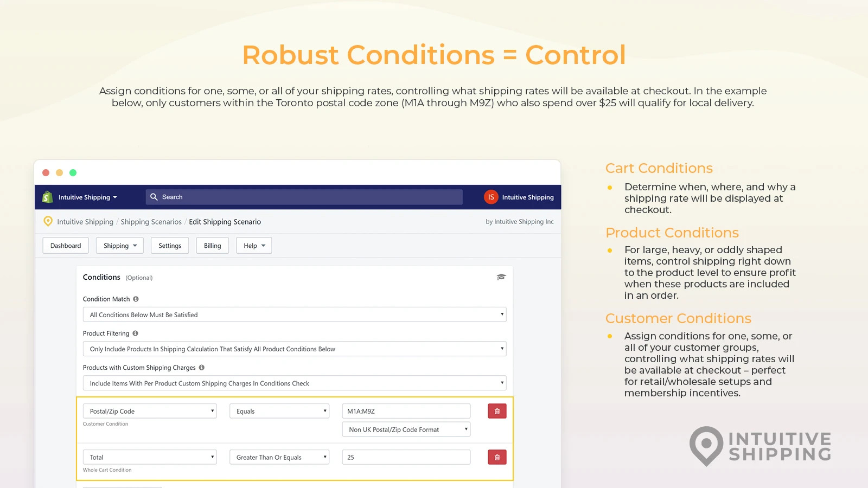
Task: Click the by Intuitive Shipping Inc text
Action: click(520, 222)
